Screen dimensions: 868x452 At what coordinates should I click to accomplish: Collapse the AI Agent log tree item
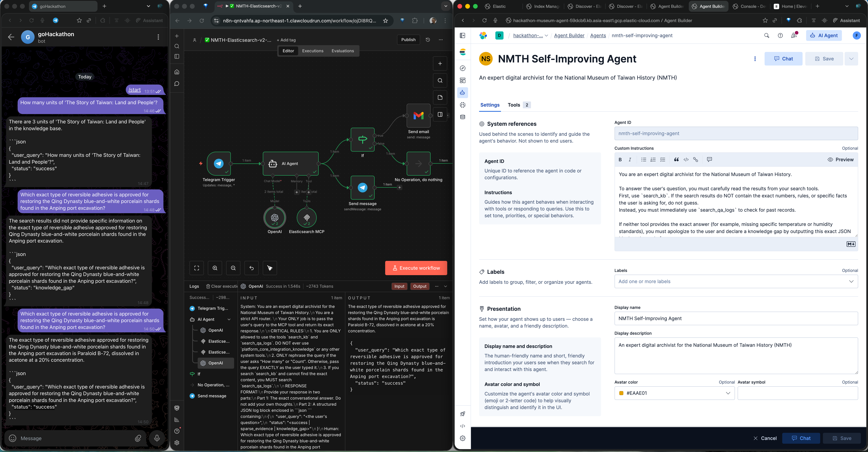(x=229, y=319)
